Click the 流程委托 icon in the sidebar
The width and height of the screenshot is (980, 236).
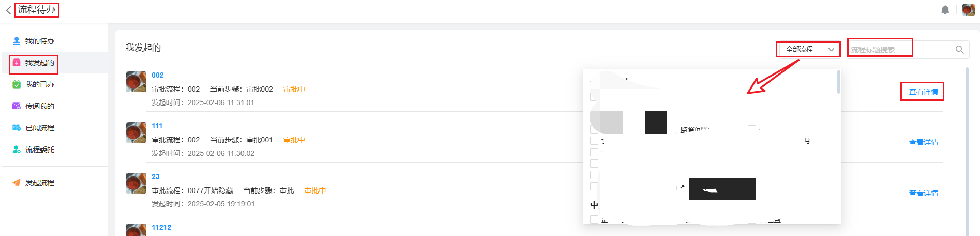click(x=17, y=150)
